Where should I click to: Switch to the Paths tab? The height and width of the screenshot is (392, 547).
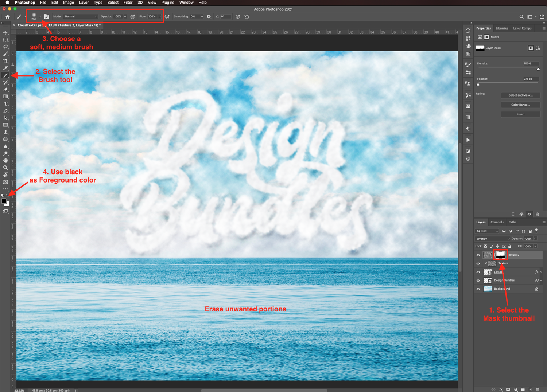pos(512,222)
